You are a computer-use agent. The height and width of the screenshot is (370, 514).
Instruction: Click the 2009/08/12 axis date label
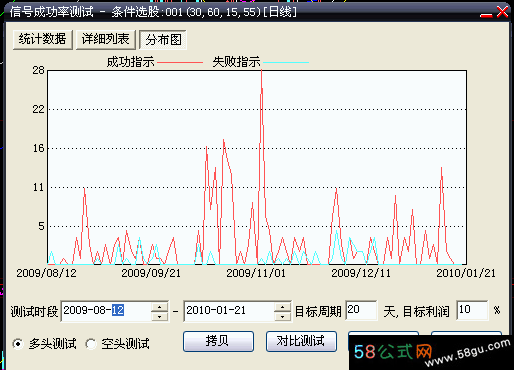point(46,273)
